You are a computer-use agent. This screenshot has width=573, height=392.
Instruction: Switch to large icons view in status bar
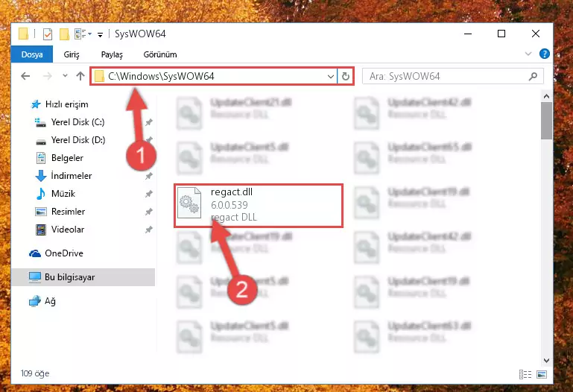542,374
